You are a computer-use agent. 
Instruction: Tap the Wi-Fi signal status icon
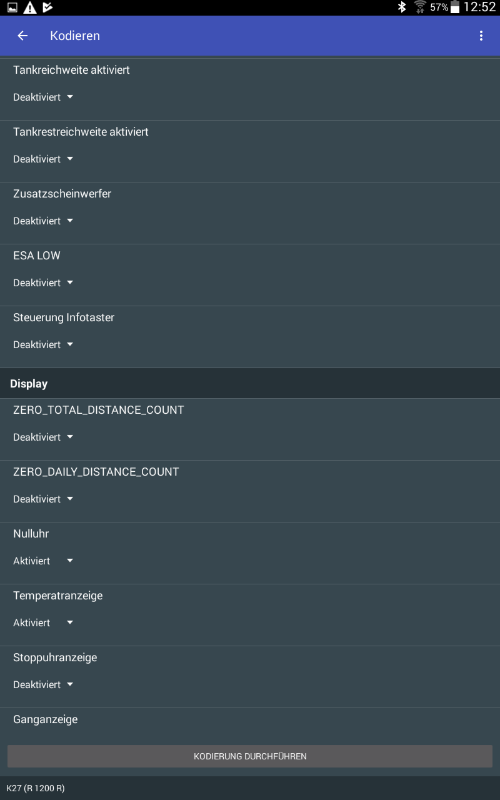[420, 7]
